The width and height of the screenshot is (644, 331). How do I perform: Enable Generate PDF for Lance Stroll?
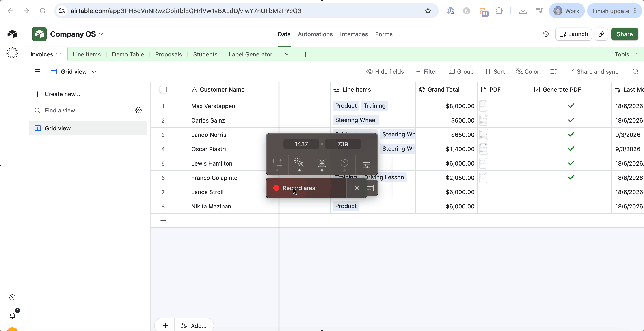[x=571, y=192]
